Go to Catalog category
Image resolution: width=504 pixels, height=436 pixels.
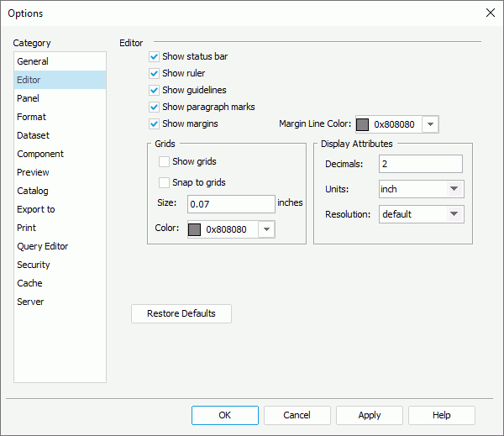(60, 191)
